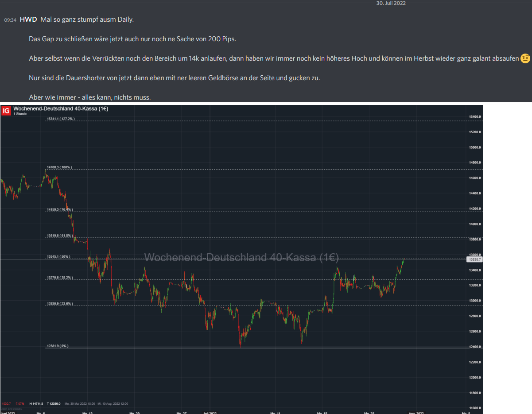Click the grinning emoji in HWD's message
This screenshot has width=532, height=414.
tap(525, 58)
